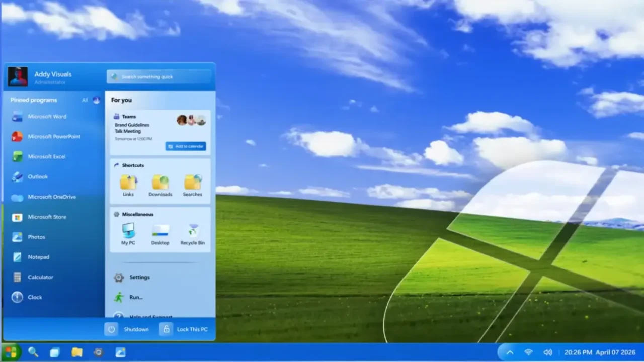Open the volume speaker icon in tray
The width and height of the screenshot is (644, 362).
[548, 352]
